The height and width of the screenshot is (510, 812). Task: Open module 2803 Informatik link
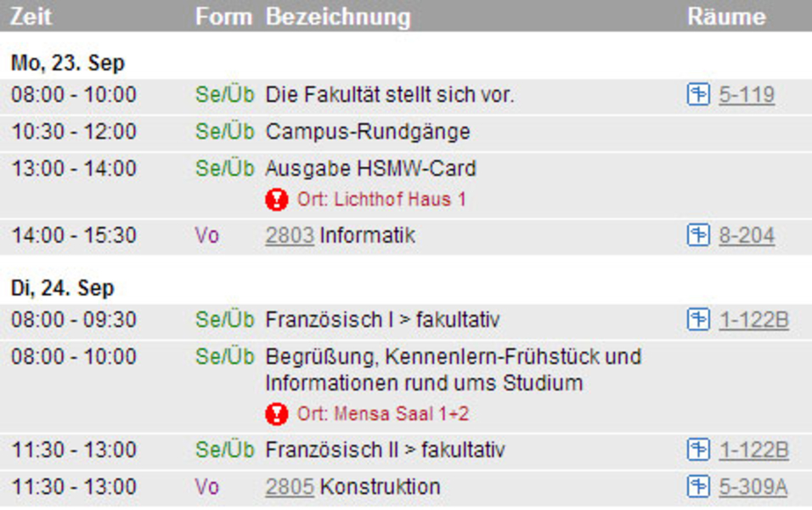click(290, 235)
